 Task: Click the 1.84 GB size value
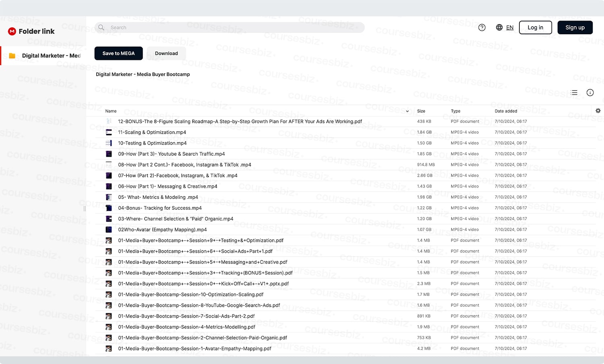(x=424, y=132)
